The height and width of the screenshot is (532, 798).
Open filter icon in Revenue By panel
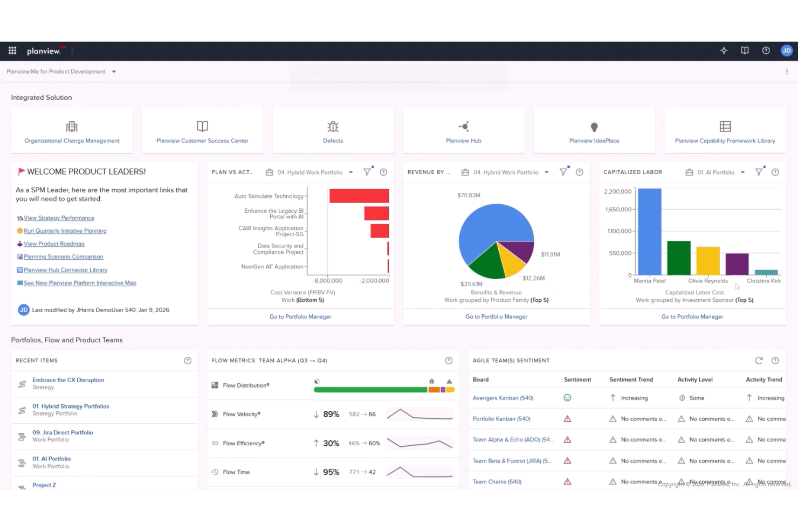[563, 172]
